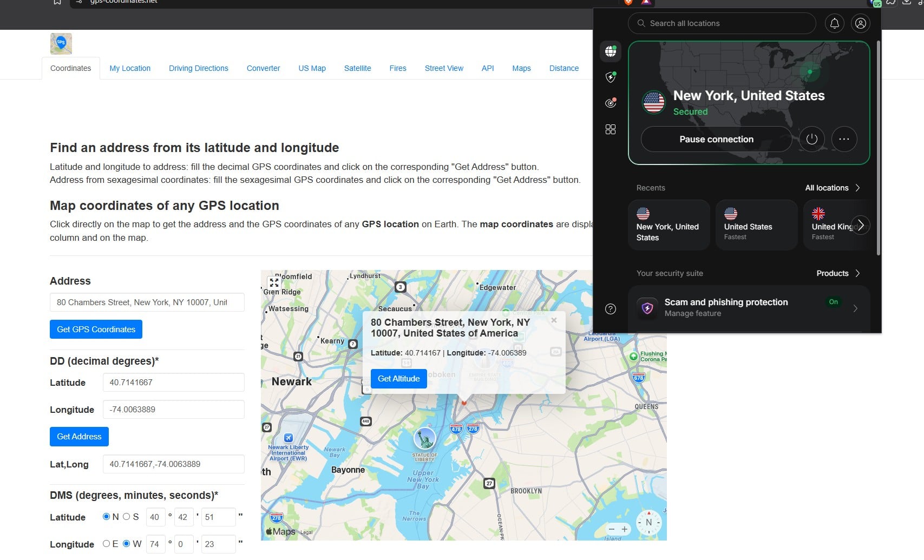Image resolution: width=924 pixels, height=560 pixels.
Task: Click the Lat,Long input field
Action: (174, 464)
